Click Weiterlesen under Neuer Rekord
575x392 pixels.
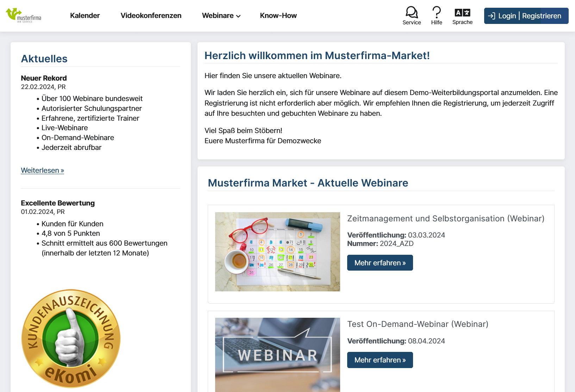click(42, 170)
